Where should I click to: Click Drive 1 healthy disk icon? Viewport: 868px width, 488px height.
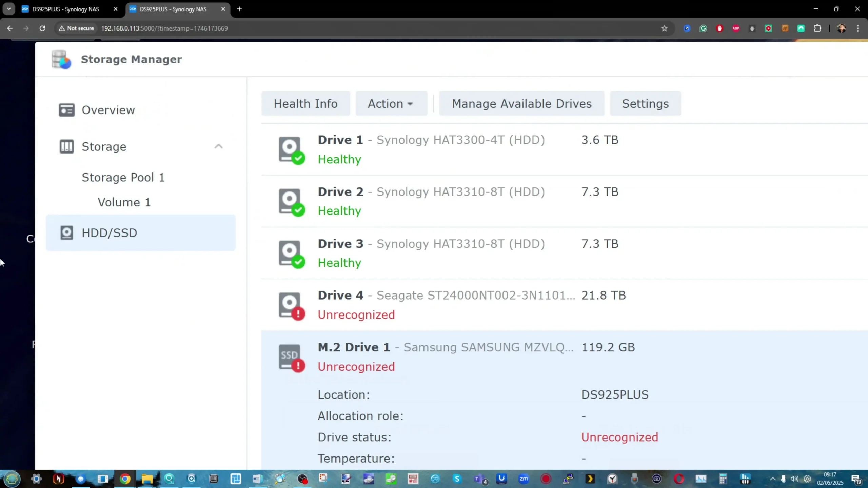tap(291, 150)
